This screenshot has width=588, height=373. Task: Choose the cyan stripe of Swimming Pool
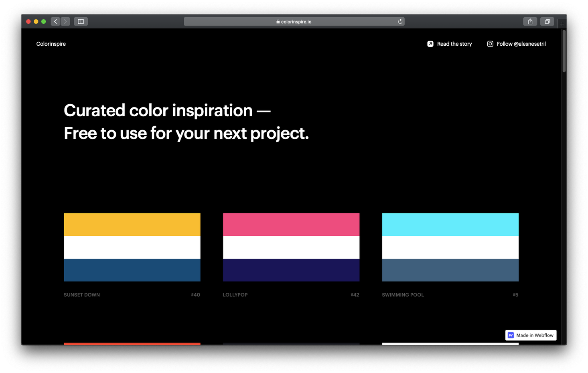click(x=450, y=225)
